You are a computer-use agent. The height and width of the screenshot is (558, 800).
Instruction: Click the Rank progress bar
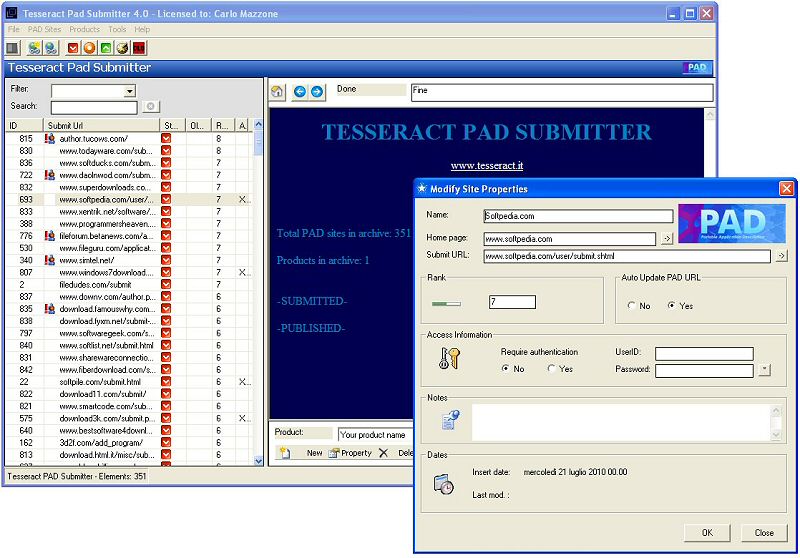446,304
